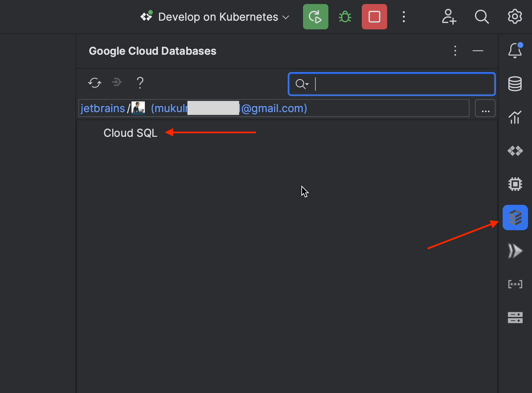Image resolution: width=532 pixels, height=393 pixels.
Task: Refresh the Google Cloud Databases list
Action: click(x=95, y=82)
